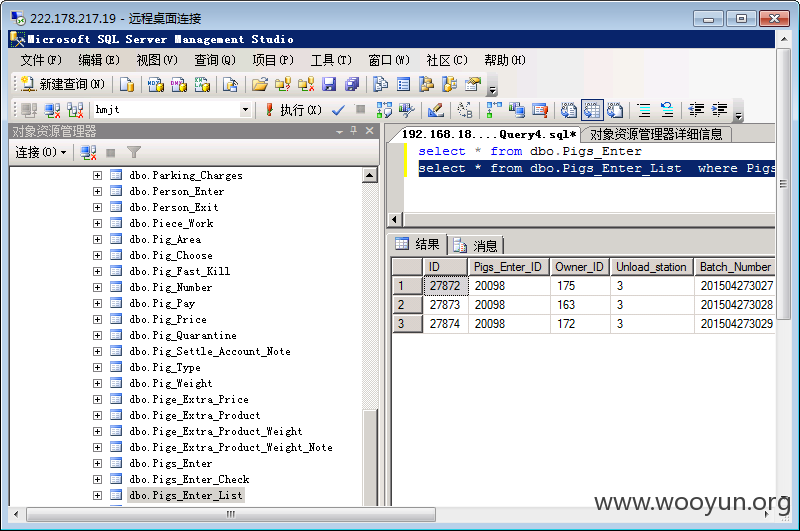Viewport: 800px width, 531px height.
Task: Click the Save All icon
Action: 352,84
